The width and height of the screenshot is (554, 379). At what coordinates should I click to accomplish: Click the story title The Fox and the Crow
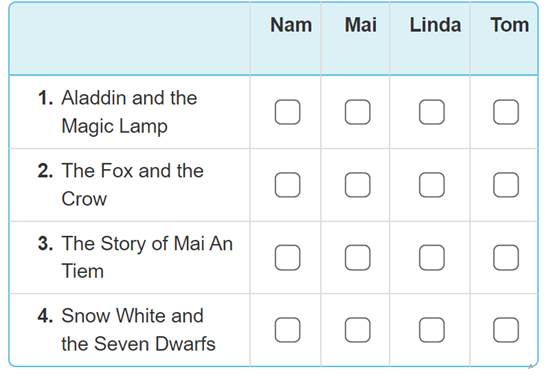tap(132, 185)
